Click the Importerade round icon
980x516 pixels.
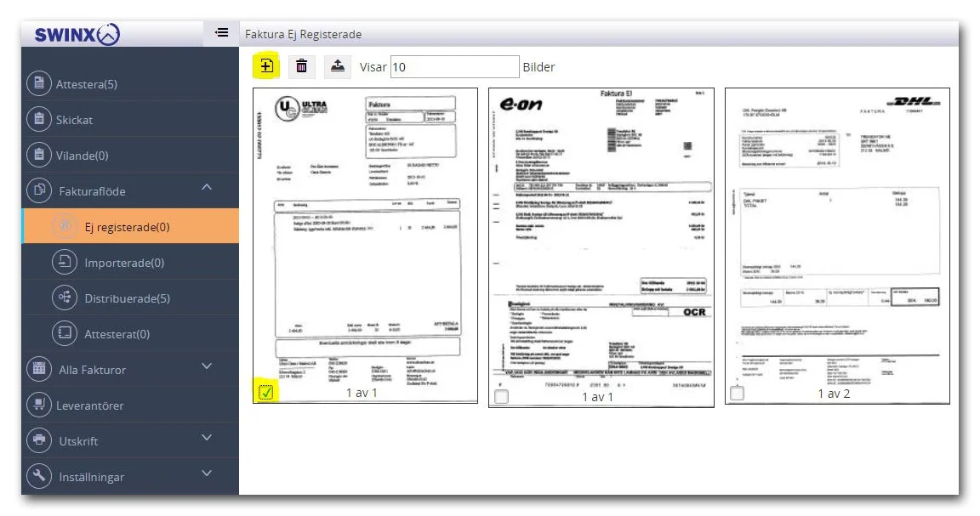coord(65,262)
